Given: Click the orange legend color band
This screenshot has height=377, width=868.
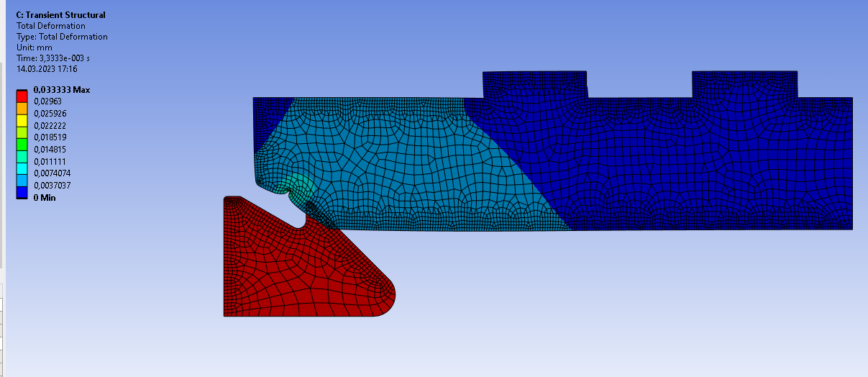Looking at the screenshot, I should (x=22, y=107).
